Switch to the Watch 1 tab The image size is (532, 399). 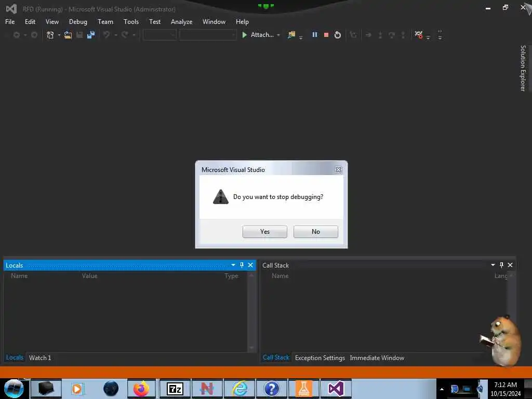pos(40,357)
